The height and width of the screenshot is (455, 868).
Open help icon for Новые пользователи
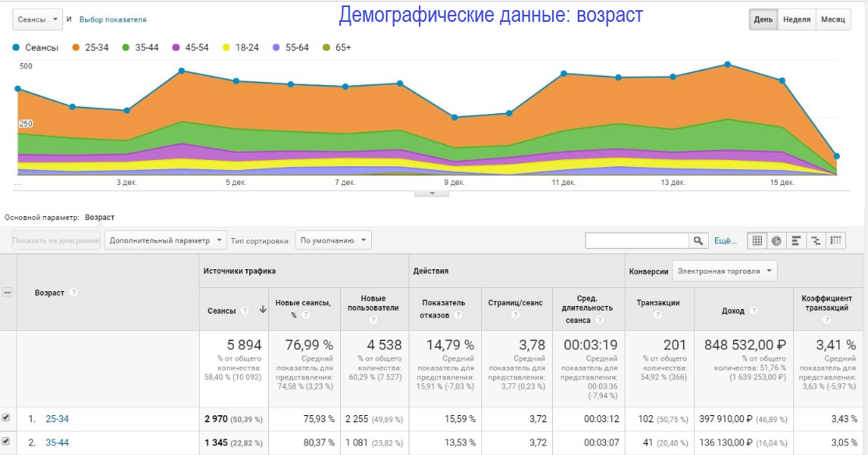(373, 320)
